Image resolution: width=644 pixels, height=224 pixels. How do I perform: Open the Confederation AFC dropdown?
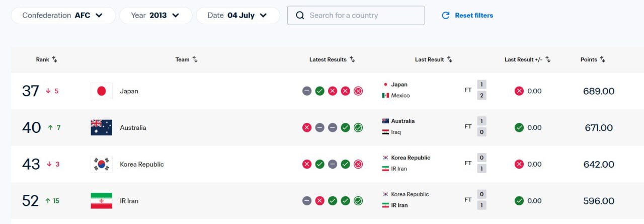(63, 15)
